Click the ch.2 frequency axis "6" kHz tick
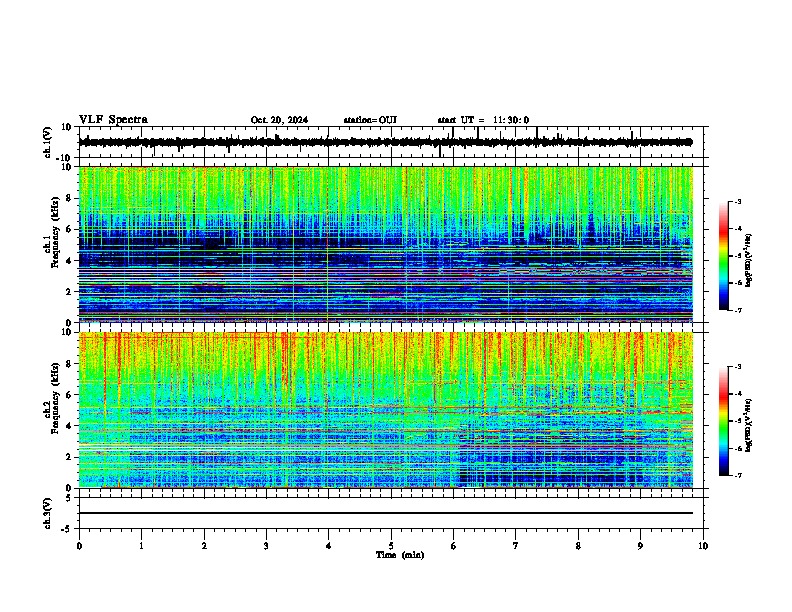This screenshot has height=612, width=792. point(69,395)
